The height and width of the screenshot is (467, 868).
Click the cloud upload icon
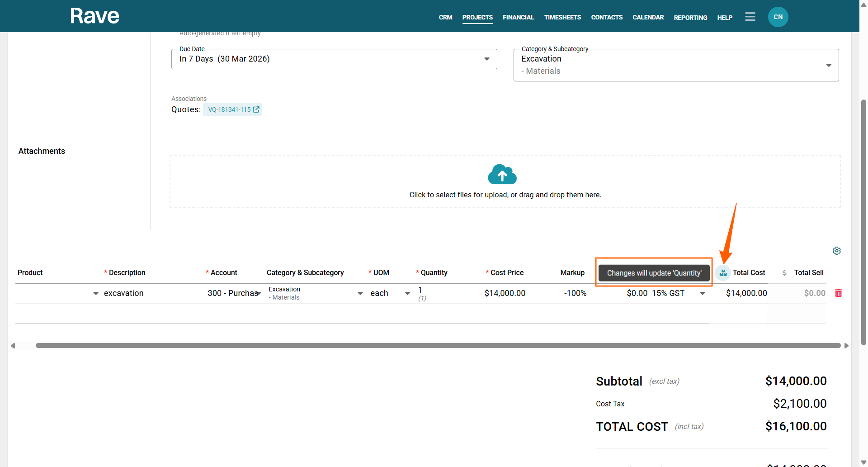[502, 175]
